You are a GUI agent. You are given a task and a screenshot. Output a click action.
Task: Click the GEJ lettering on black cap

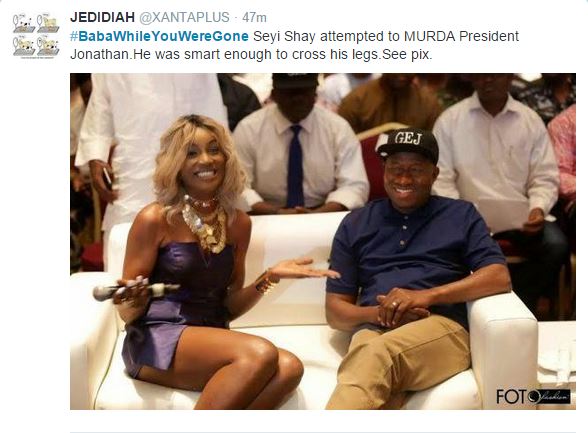point(408,139)
